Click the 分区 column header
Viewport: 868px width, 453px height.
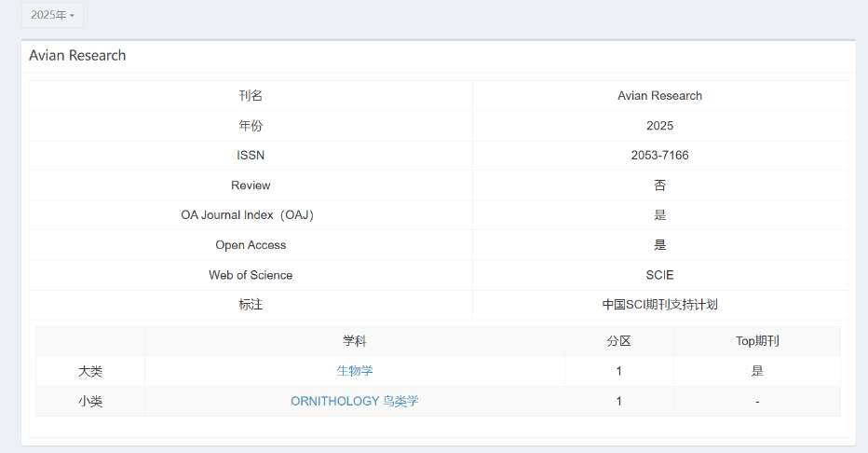[618, 341]
